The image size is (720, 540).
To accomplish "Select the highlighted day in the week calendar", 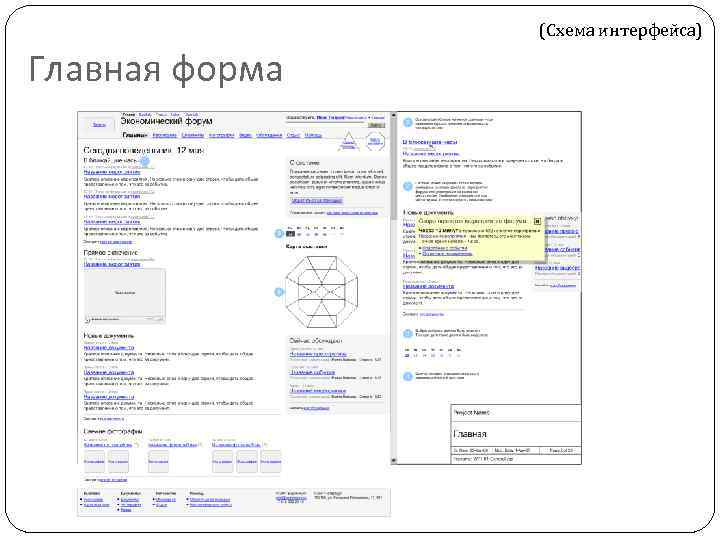I will (290, 234).
